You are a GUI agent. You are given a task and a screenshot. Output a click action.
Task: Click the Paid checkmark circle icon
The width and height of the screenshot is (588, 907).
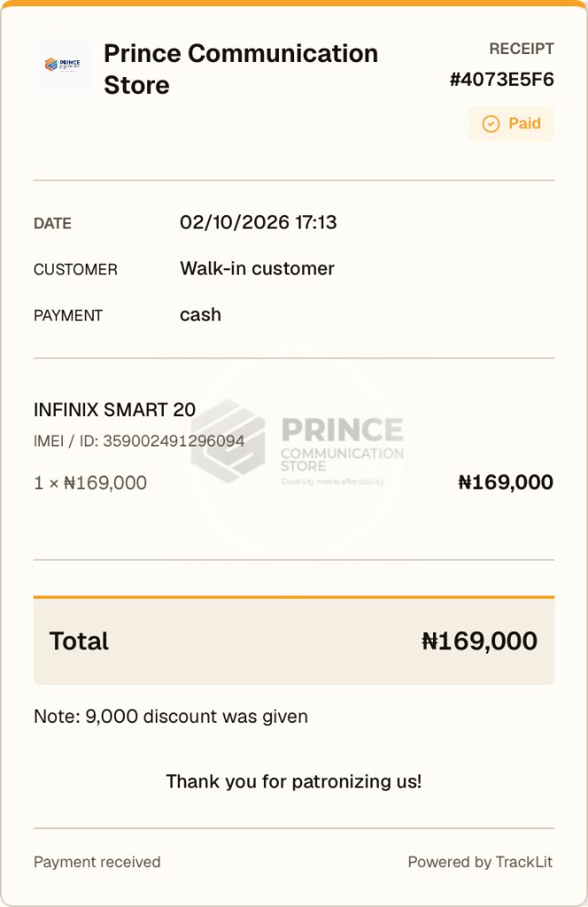491,124
